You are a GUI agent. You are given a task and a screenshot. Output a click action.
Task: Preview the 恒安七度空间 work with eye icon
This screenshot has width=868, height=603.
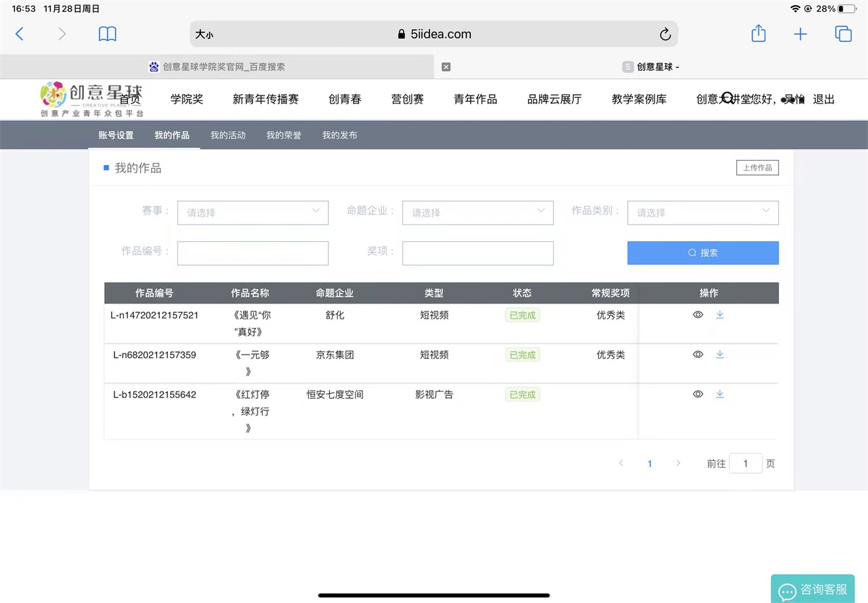click(698, 395)
